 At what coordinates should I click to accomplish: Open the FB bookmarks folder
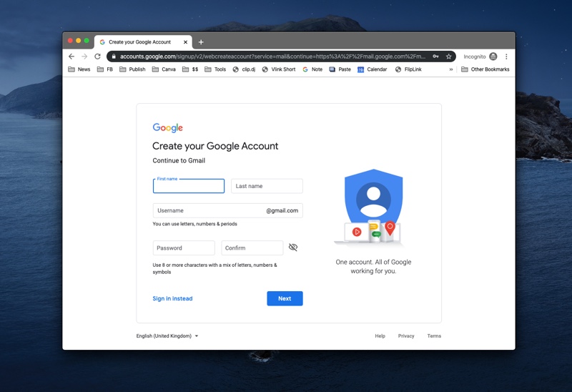coord(105,69)
